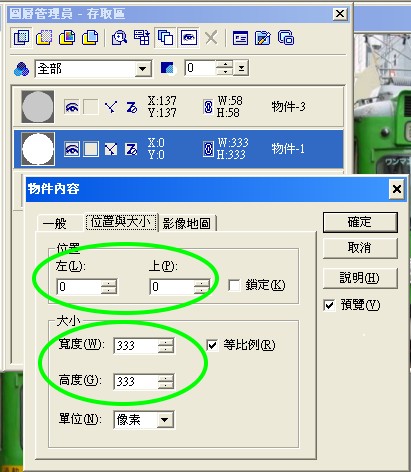
Task: Open the 全部 filter dropdown
Action: click(143, 69)
